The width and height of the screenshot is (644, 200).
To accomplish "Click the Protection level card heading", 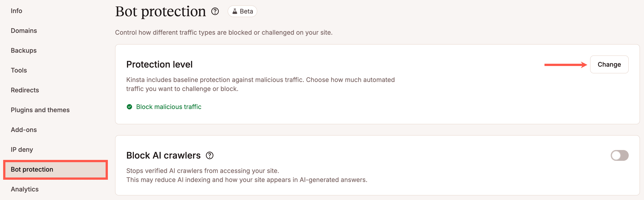I will tap(159, 64).
